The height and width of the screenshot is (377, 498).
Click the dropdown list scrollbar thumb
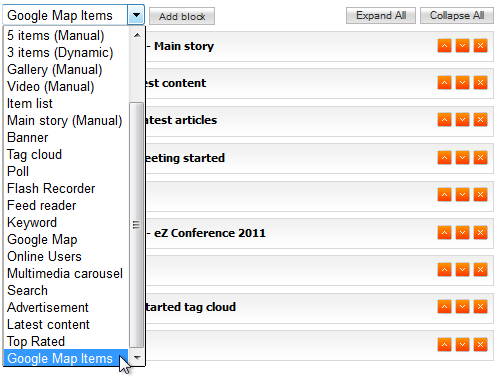tap(137, 225)
